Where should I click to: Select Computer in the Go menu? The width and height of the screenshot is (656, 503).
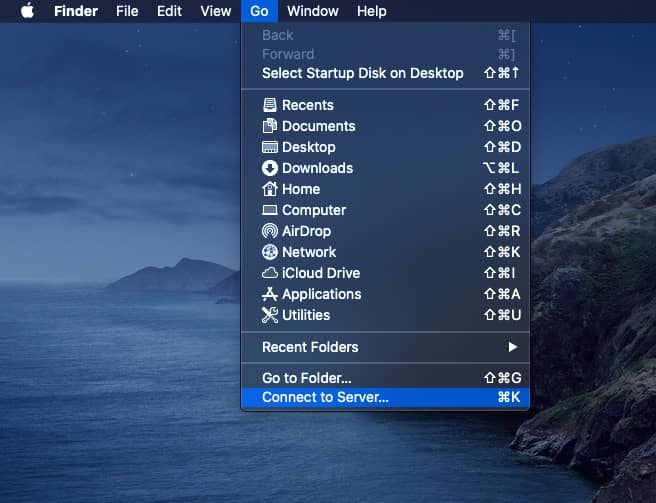385,210
